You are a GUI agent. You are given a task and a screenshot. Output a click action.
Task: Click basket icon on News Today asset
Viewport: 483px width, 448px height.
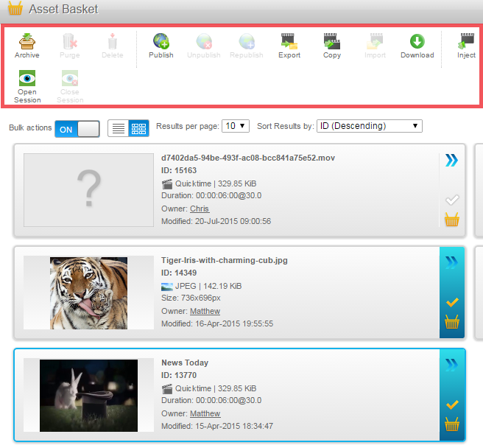coord(452,424)
